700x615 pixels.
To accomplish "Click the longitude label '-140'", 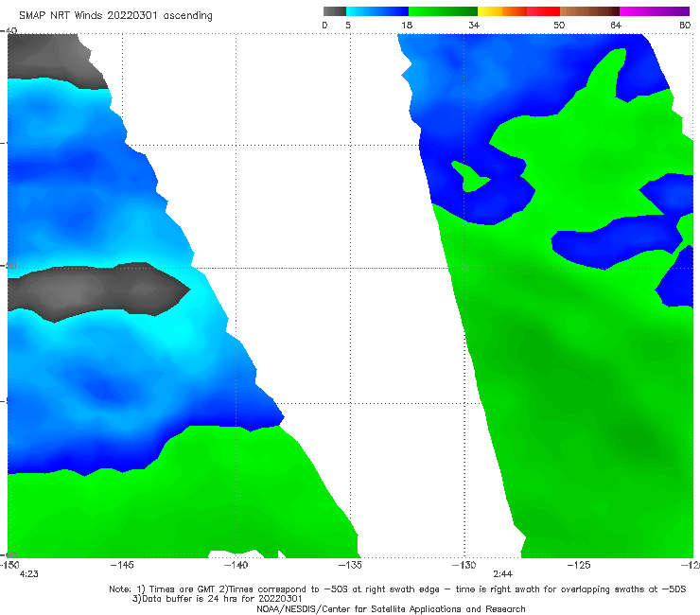I will [x=236, y=565].
